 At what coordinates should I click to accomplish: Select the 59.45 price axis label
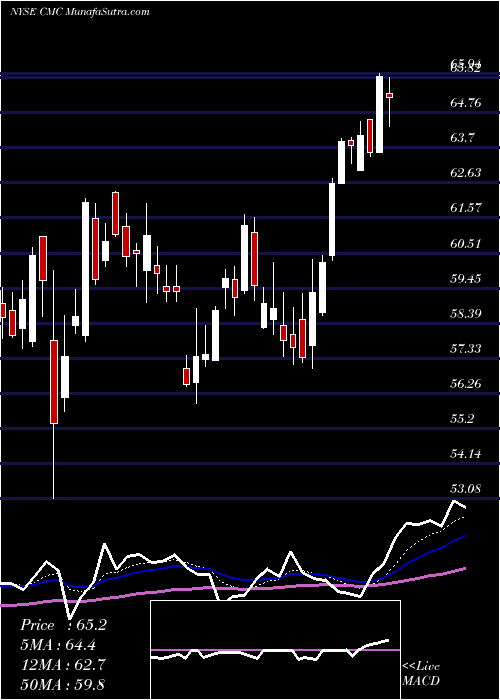(466, 278)
